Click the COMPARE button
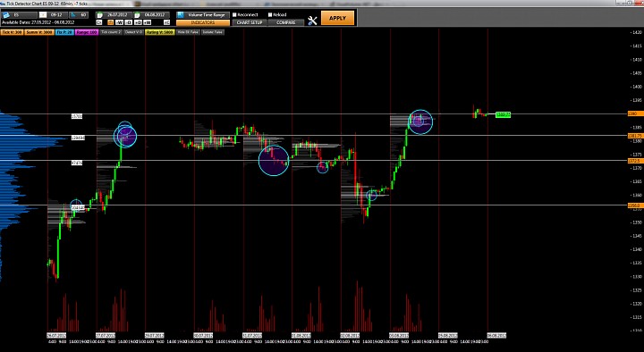 [286, 22]
